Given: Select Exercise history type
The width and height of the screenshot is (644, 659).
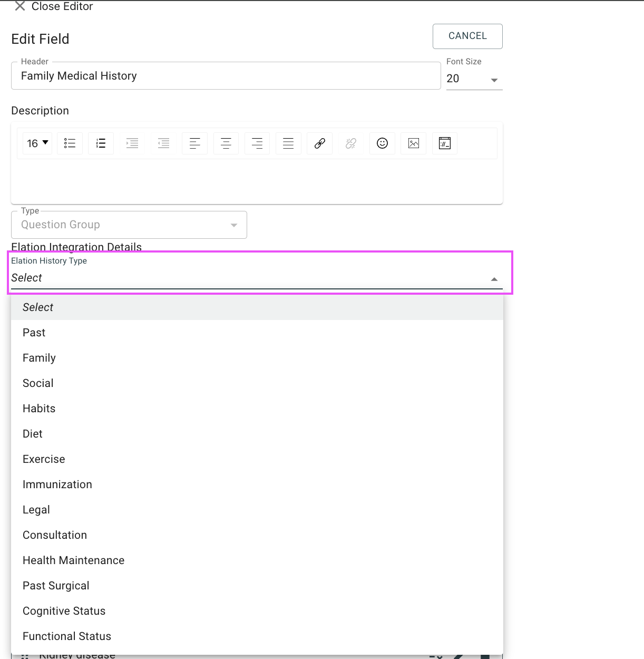Looking at the screenshot, I should 257,459.
